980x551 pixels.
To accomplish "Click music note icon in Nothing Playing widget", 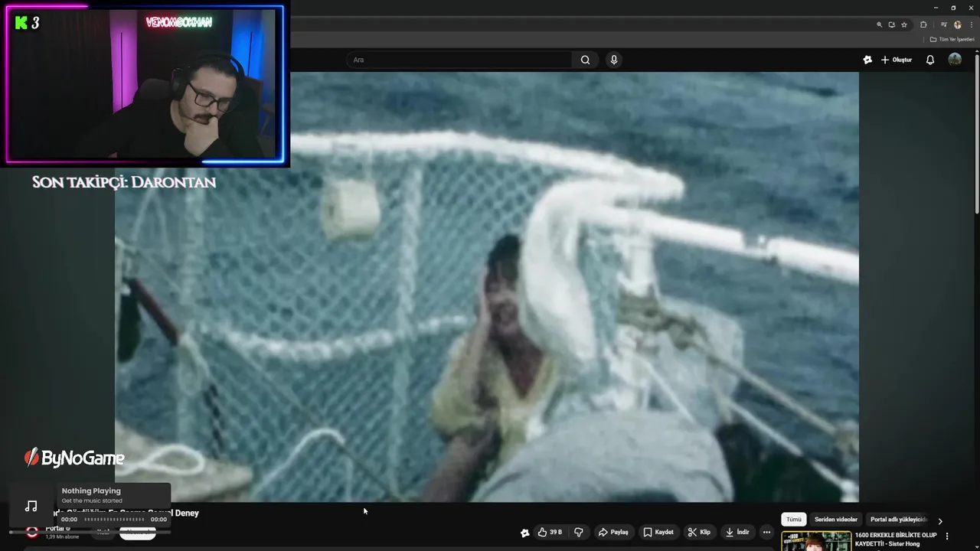I will 31,506.
